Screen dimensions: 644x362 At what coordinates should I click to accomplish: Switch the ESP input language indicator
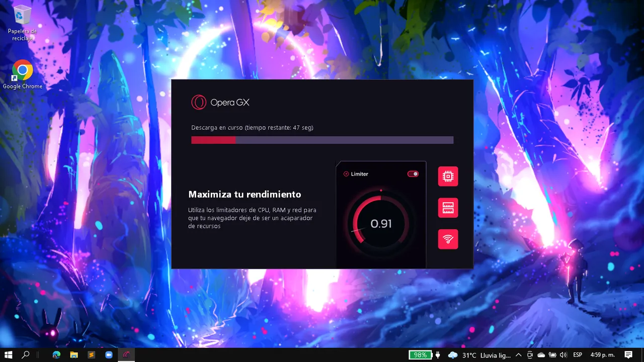point(578,355)
